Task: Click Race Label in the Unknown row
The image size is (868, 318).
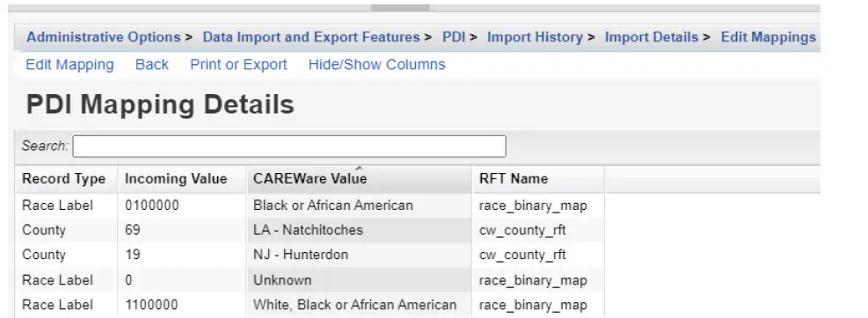Action: (57, 280)
